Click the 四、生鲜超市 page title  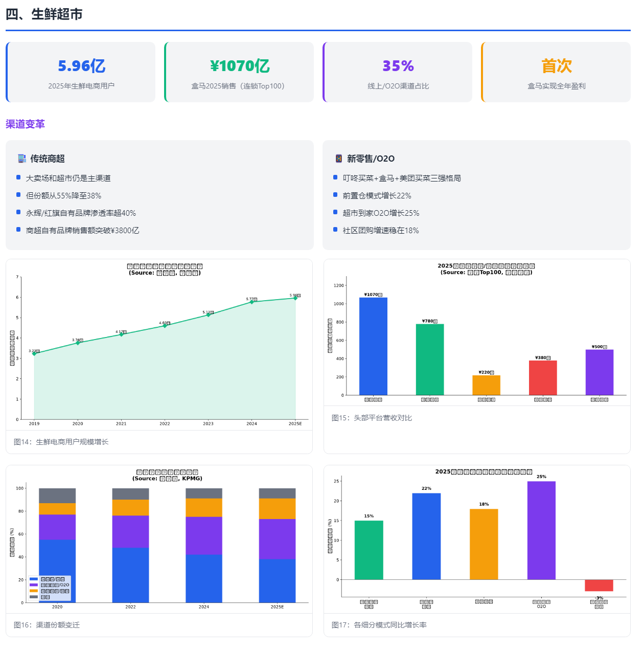tap(44, 14)
